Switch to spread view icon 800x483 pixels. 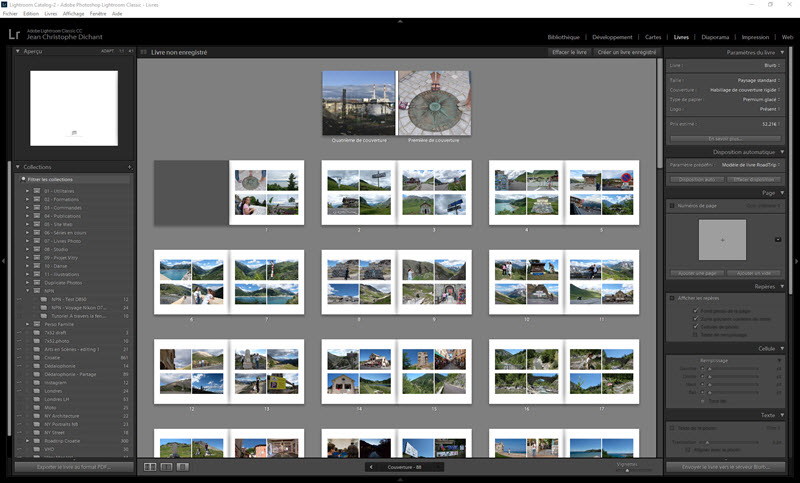pyautogui.click(x=166, y=467)
